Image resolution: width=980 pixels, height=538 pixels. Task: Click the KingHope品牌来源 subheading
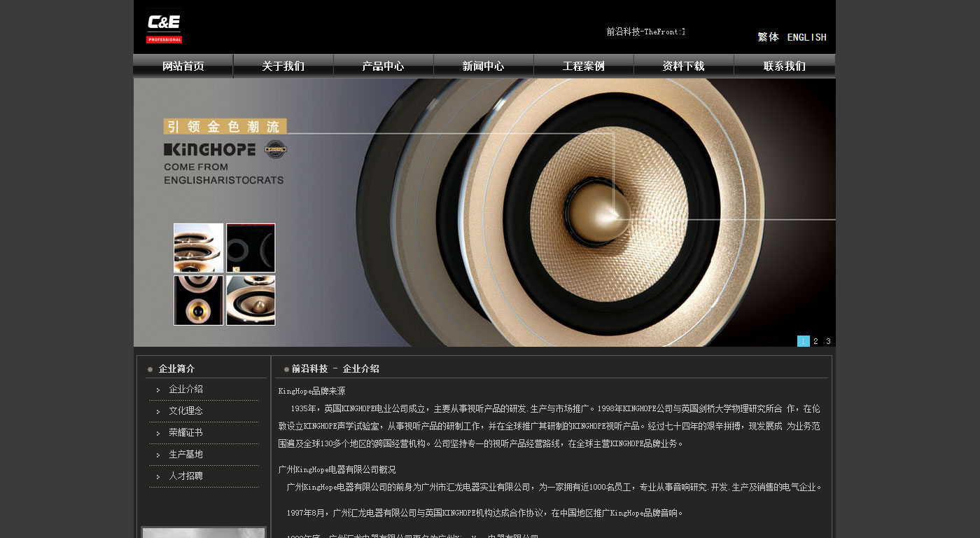coord(311,391)
